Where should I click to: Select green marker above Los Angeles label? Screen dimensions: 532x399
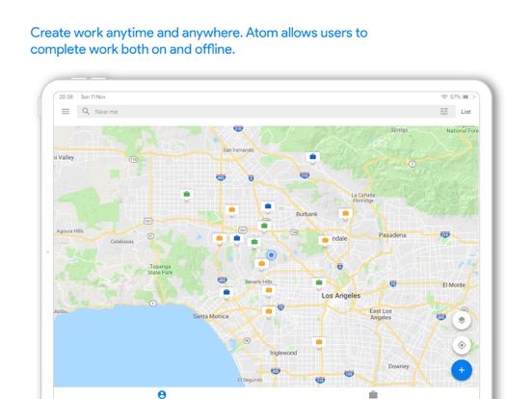(319, 282)
